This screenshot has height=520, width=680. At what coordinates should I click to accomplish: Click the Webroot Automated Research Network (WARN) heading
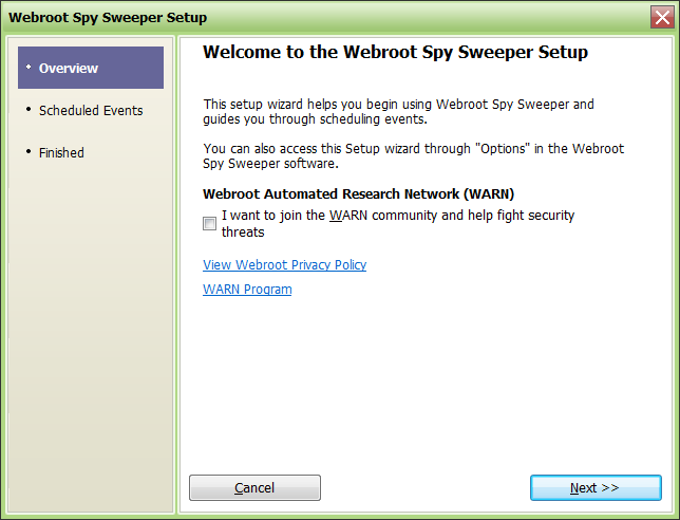point(358,194)
